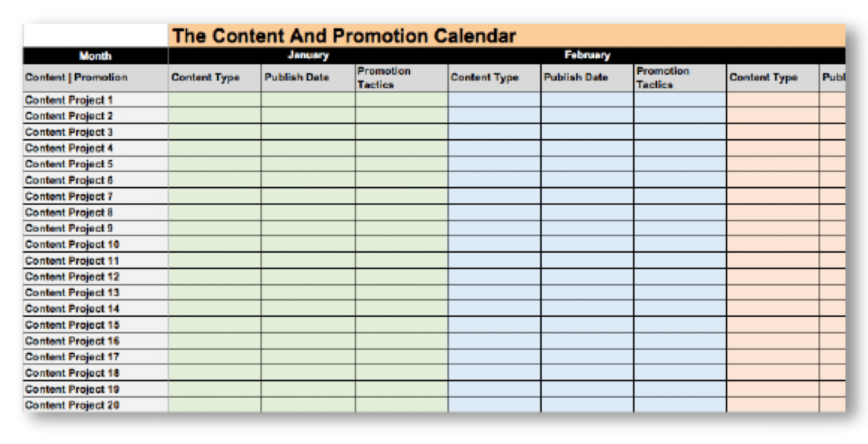The image size is (868, 444).
Task: Click January's Publish Date column header
Action: coord(297,77)
